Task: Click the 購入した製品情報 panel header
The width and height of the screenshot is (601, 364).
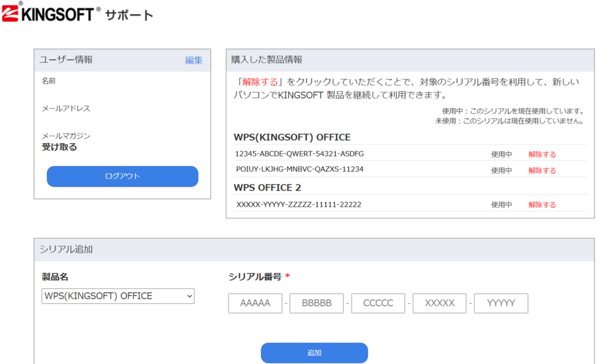Action: (x=410, y=60)
